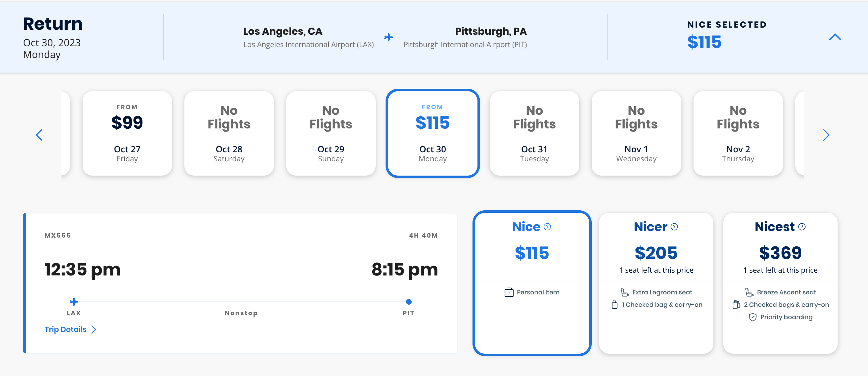Screen dimensions: 868x376
Task: Click the Nicest fare info question icon
Action: click(802, 227)
